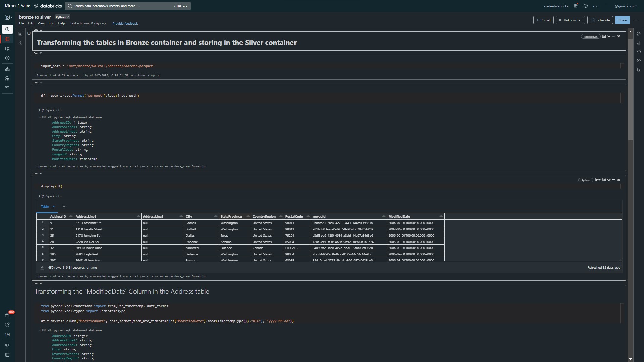Open the variable explorer {x} icon

(639, 61)
